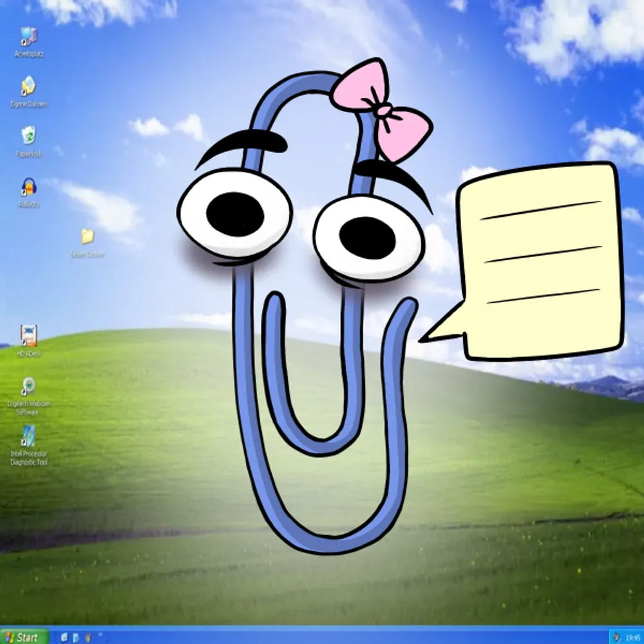Click the first Quick Launch icon beside Start

[x=64, y=637]
